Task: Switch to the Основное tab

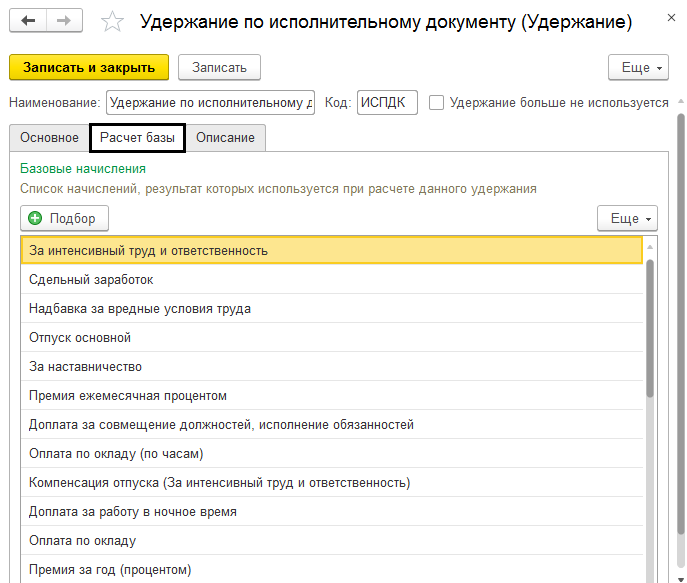Action: coord(48,137)
